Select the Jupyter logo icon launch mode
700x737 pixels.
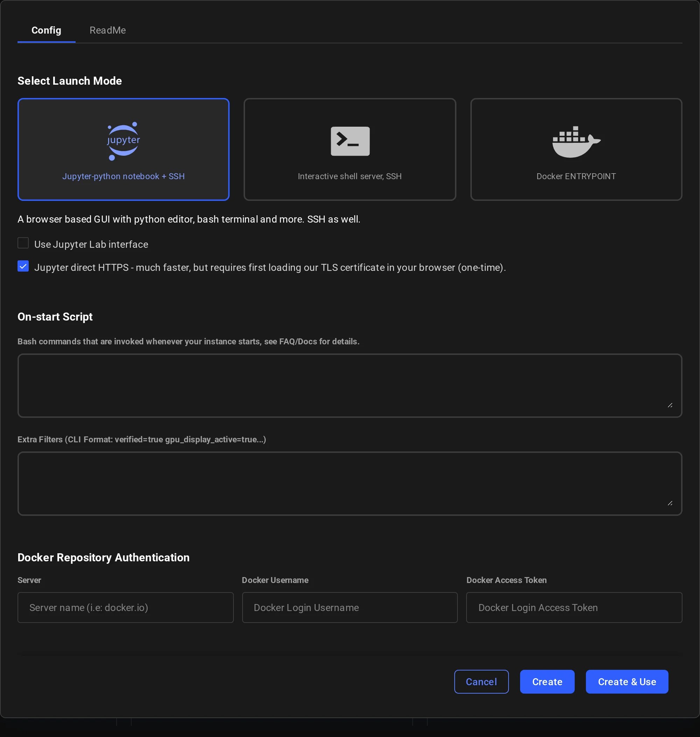click(124, 141)
